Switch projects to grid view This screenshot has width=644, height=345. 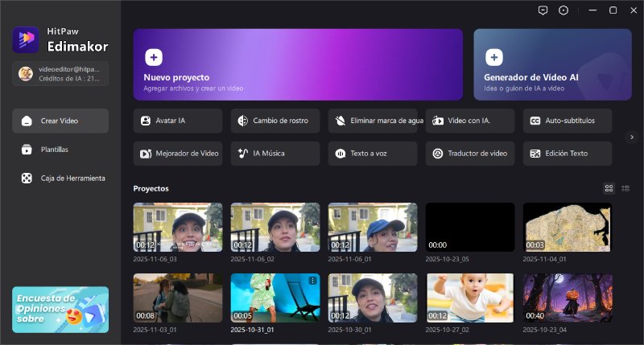pos(609,188)
